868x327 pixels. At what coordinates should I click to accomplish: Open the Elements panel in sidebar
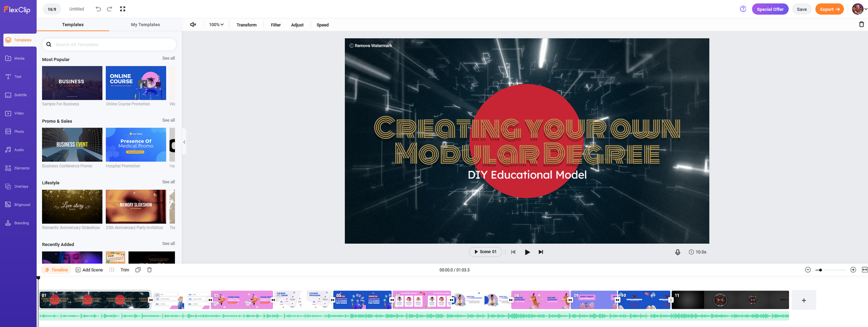(18, 168)
